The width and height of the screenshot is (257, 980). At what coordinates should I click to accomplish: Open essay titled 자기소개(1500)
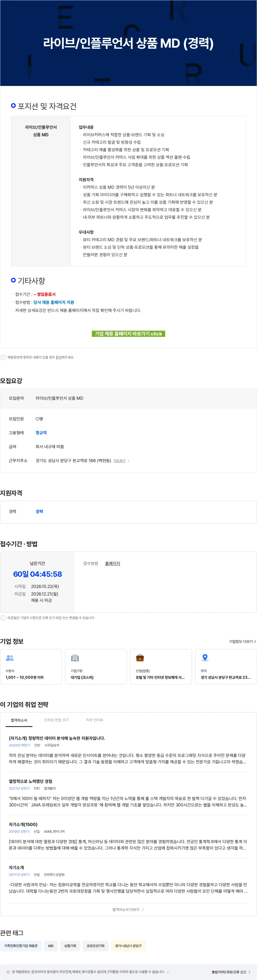(x=23, y=824)
